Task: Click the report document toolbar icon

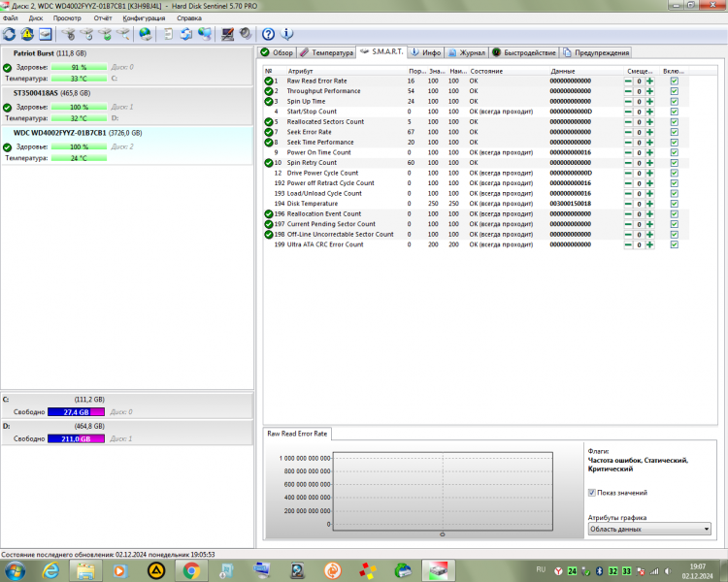Action: point(169,34)
